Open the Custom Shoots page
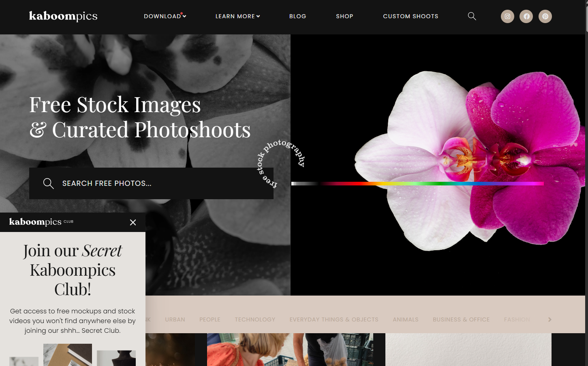 click(411, 16)
